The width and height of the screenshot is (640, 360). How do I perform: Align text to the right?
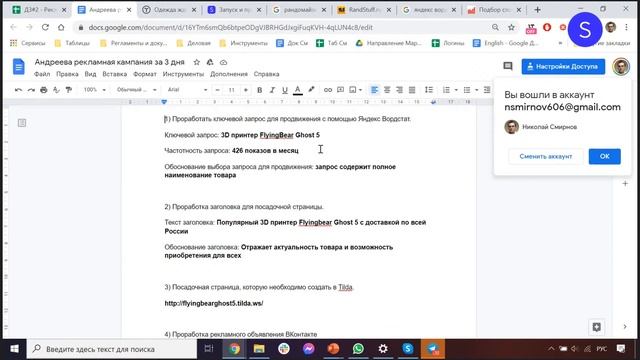pyautogui.click(x=399, y=90)
